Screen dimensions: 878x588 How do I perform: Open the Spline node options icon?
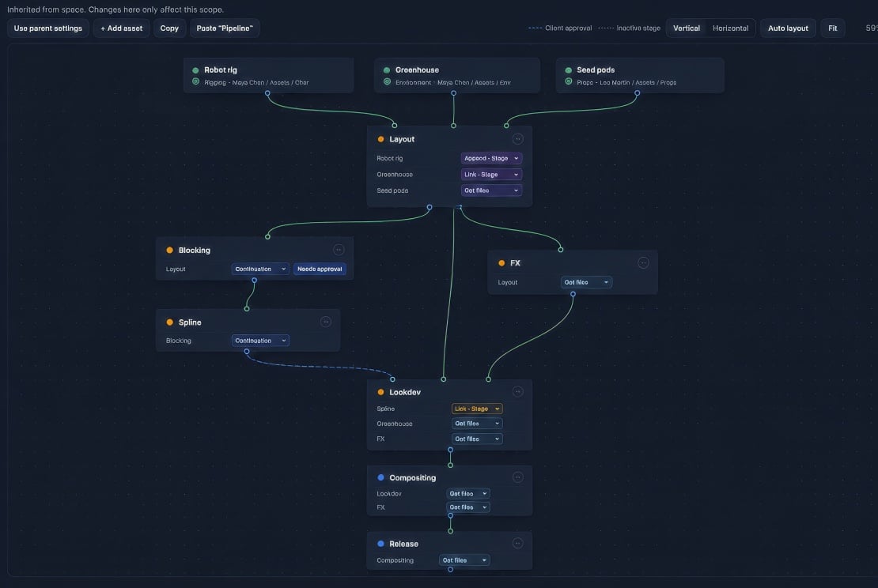point(326,322)
